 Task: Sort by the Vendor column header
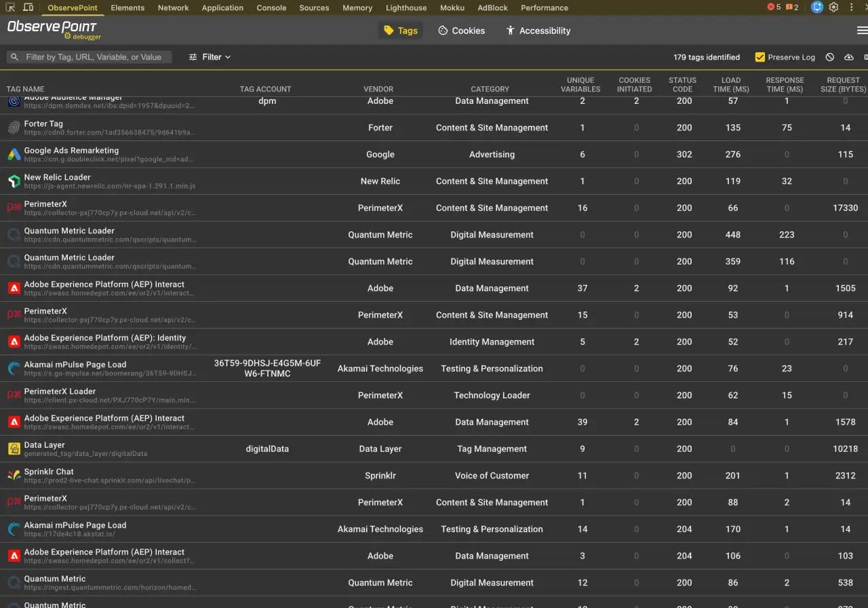[x=378, y=89]
